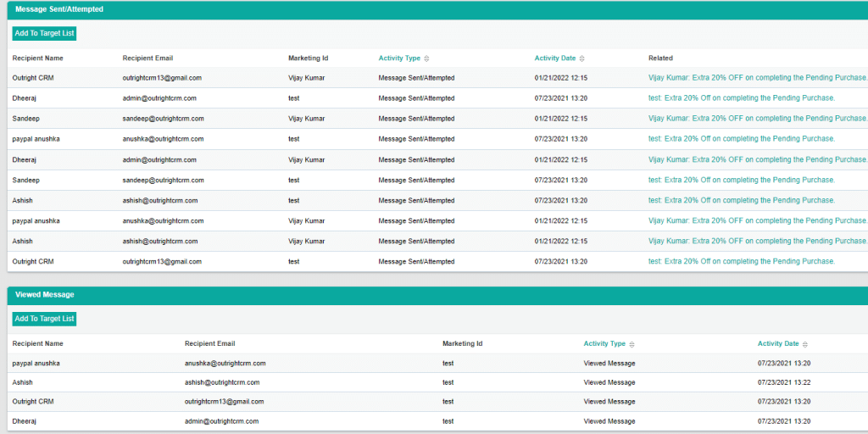Click outrightcrm13@gmail.com in Vijay Kumar sent row
Screen dimensions: 868x434
(x=162, y=78)
